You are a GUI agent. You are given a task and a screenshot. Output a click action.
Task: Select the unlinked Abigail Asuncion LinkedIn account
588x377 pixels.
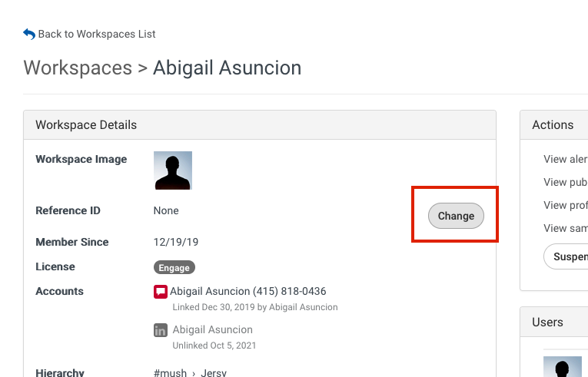pyautogui.click(x=213, y=330)
